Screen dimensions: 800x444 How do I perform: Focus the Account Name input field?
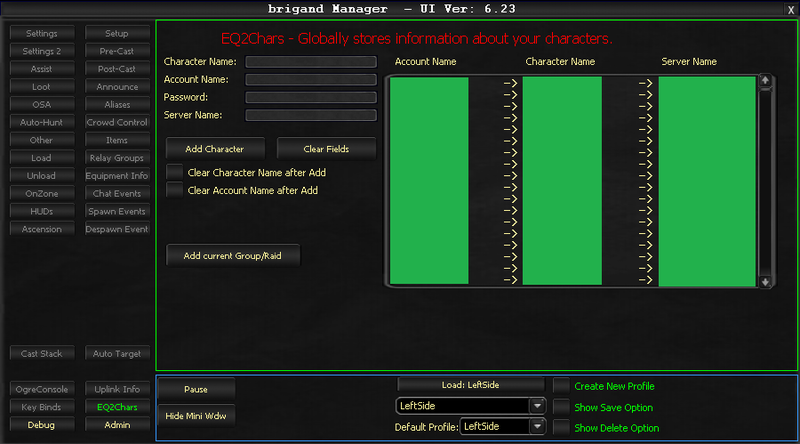click(x=311, y=80)
